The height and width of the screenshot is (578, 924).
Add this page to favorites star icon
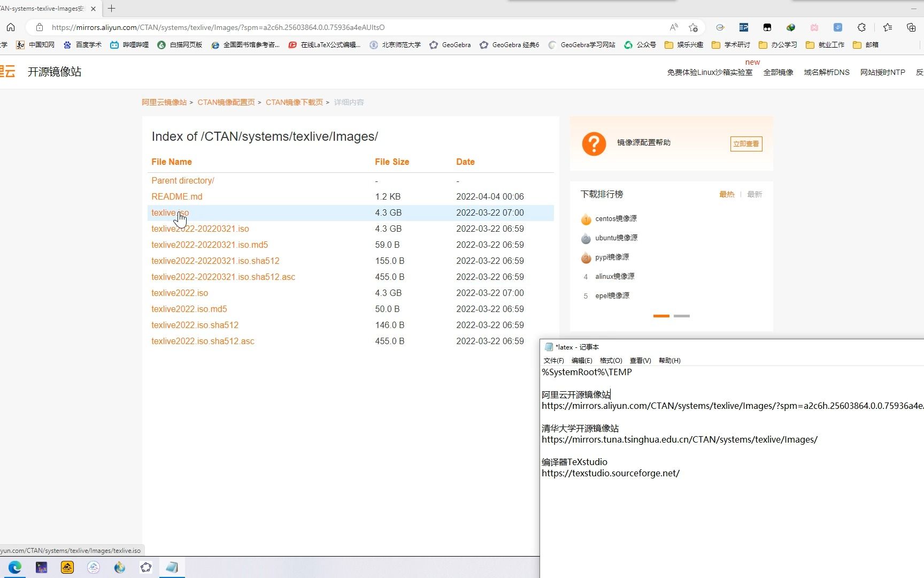coord(694,27)
